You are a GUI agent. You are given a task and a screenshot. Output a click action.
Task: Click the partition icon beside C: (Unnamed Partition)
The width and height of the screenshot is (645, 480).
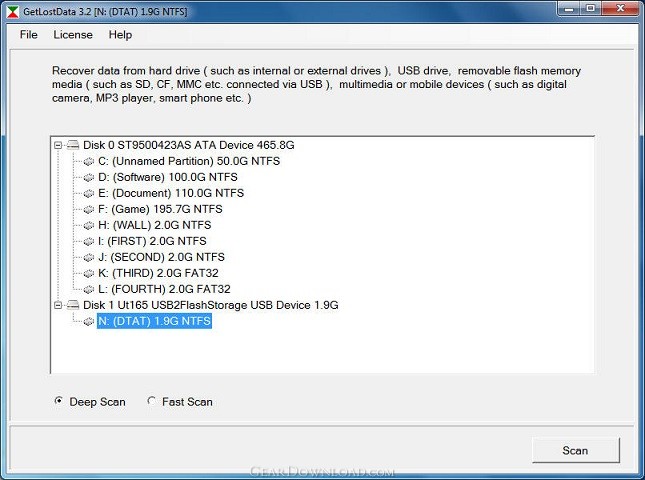tap(88, 161)
